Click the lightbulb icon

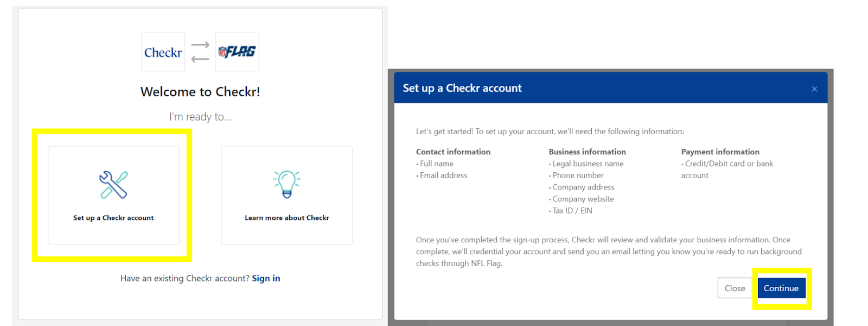(287, 184)
